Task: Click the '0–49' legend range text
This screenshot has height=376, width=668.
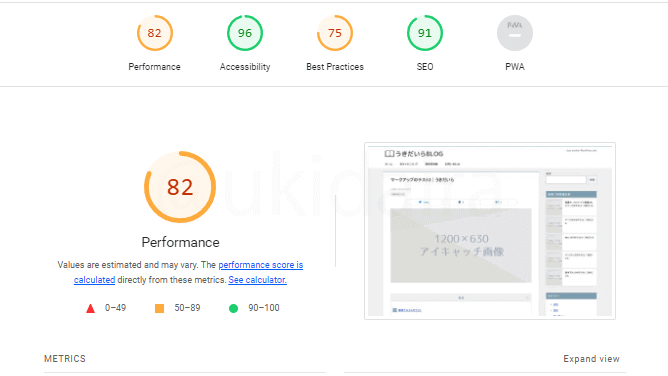Action: [115, 308]
